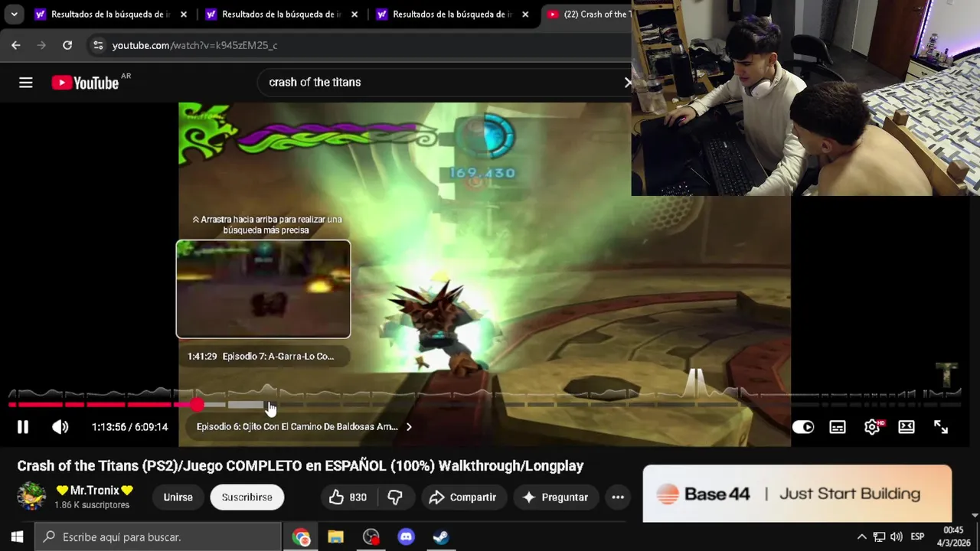
Task: Open Chrome from the taskbar
Action: click(301, 537)
